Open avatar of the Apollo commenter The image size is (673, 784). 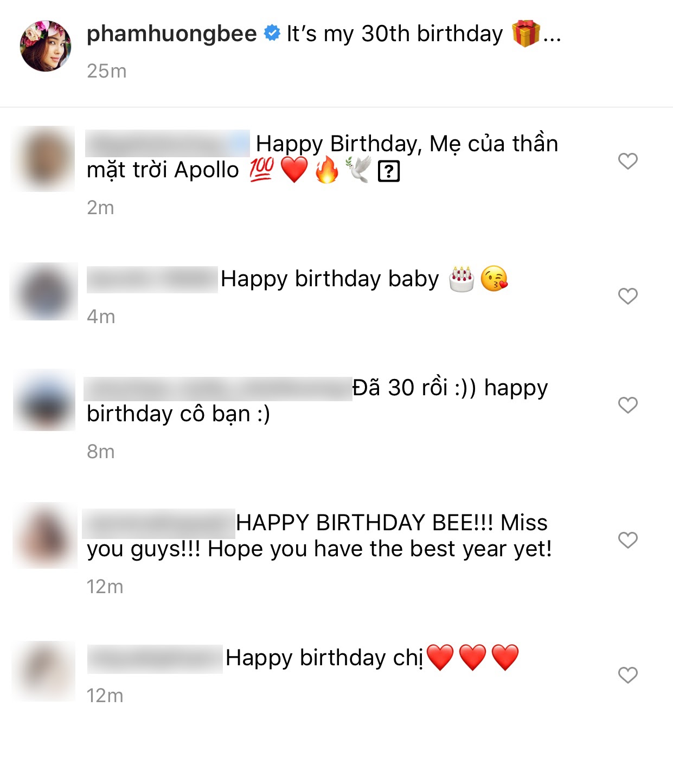[x=44, y=159]
